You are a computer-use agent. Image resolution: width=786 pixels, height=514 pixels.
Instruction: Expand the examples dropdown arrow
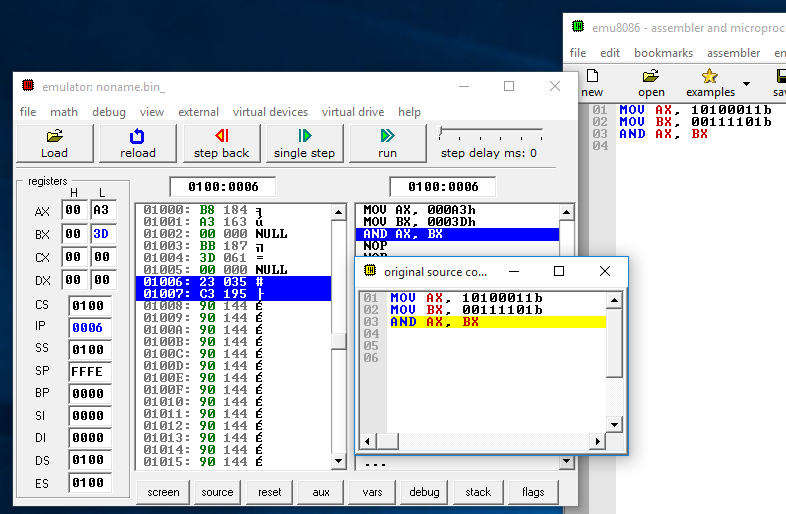[x=746, y=84]
